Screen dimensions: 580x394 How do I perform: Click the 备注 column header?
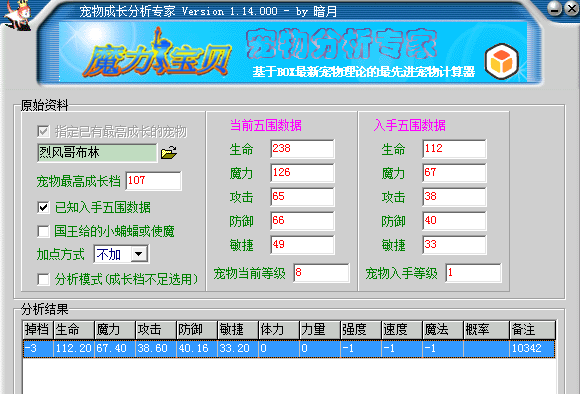(x=532, y=330)
